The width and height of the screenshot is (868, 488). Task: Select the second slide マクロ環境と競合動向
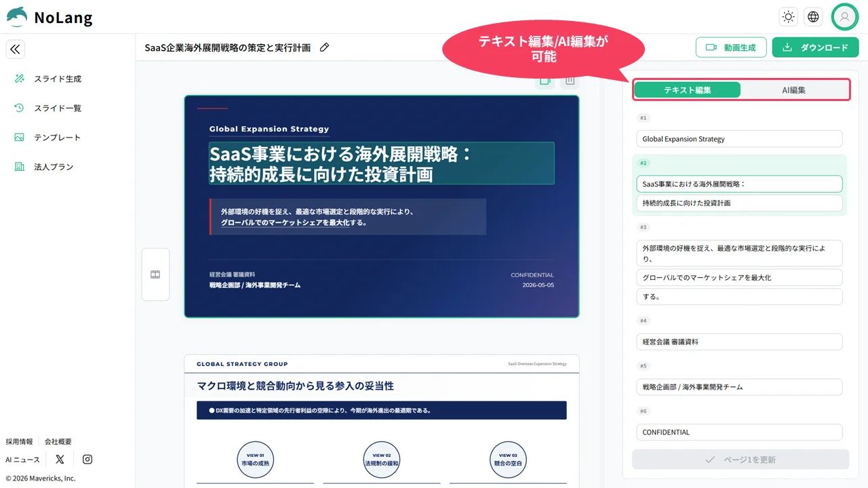pos(382,421)
